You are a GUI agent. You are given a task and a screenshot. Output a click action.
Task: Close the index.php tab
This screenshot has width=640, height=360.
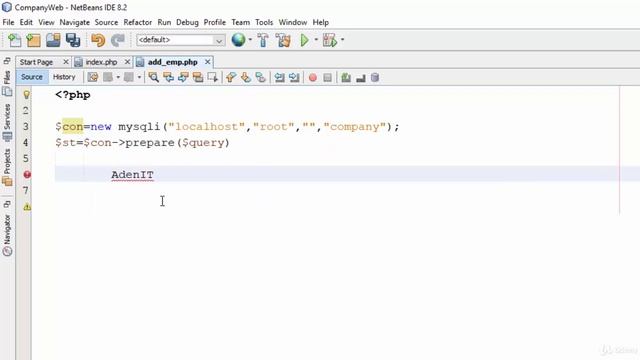click(x=127, y=62)
